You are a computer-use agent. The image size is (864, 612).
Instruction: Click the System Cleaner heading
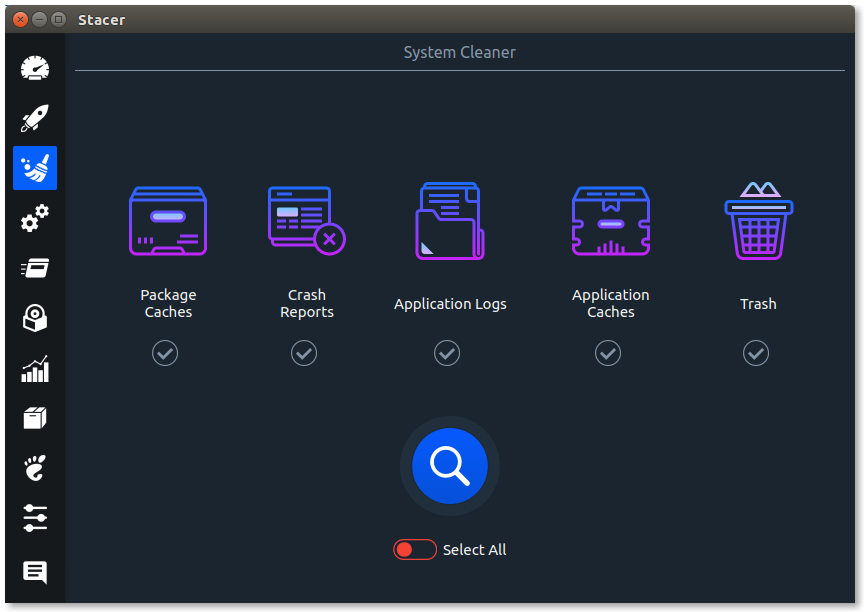click(460, 52)
